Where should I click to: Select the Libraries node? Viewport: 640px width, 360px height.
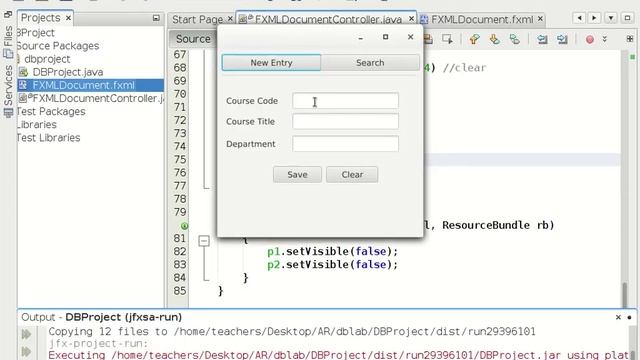pos(37,124)
